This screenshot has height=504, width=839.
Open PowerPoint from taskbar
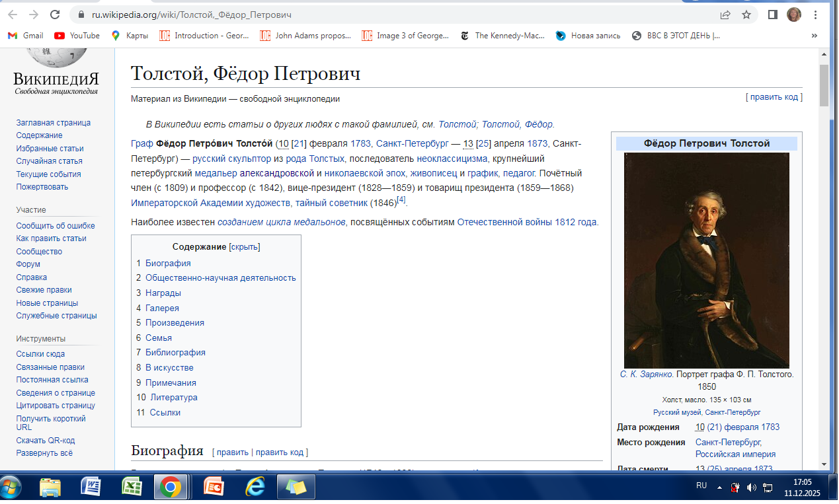214,487
